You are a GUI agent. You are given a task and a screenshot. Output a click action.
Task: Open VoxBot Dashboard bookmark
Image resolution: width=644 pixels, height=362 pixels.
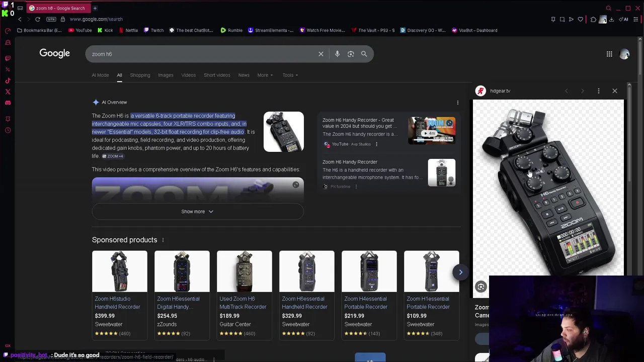tap(474, 30)
